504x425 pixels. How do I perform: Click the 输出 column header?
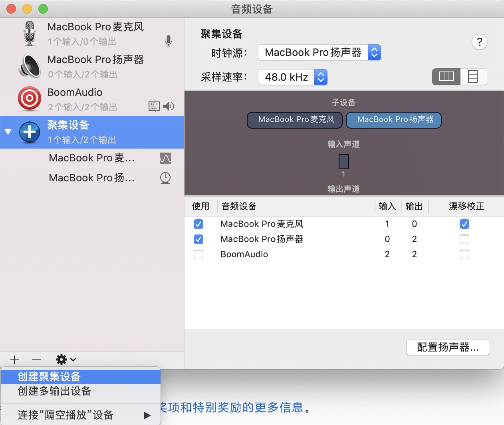coord(414,206)
